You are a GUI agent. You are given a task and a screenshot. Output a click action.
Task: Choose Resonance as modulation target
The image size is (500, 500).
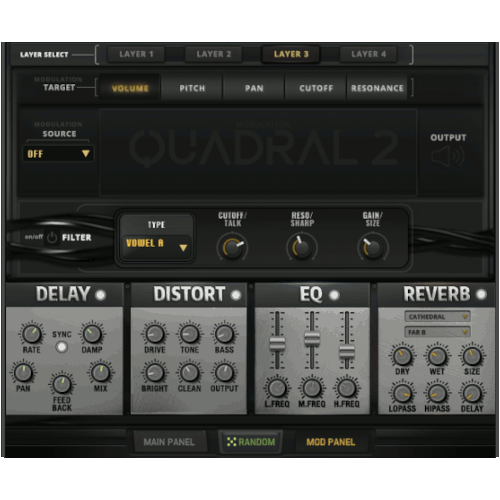377,88
